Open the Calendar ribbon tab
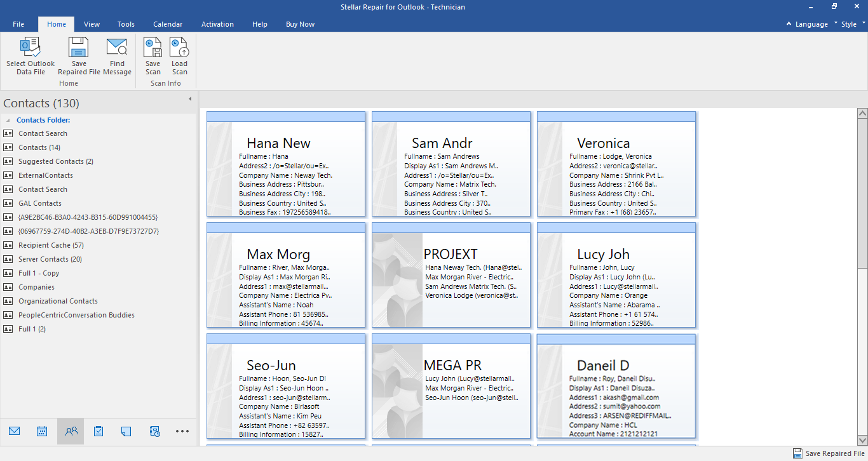Image resolution: width=868 pixels, height=461 pixels. click(168, 24)
